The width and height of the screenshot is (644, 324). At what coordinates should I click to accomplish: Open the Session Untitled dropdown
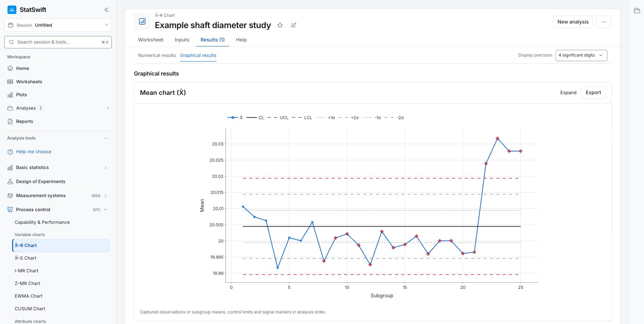[58, 25]
